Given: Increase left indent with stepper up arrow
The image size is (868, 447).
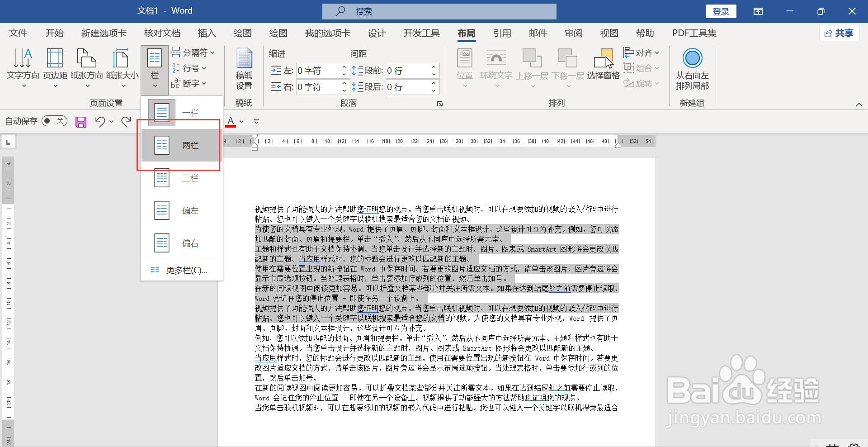Looking at the screenshot, I should click(x=344, y=67).
